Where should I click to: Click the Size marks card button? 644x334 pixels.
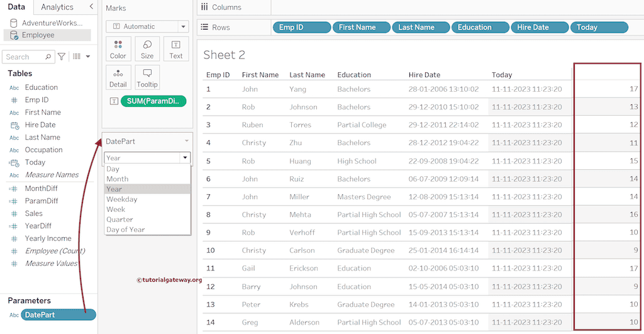(x=147, y=48)
